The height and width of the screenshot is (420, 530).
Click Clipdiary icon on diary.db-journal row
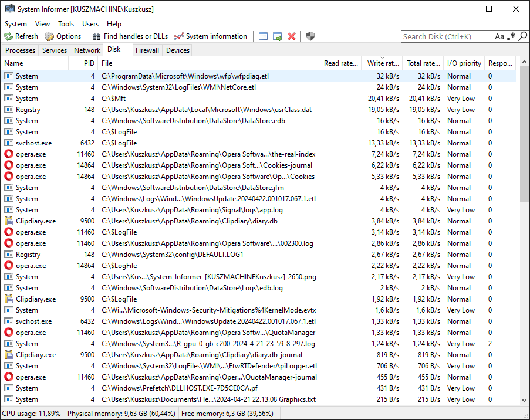[x=9, y=355]
